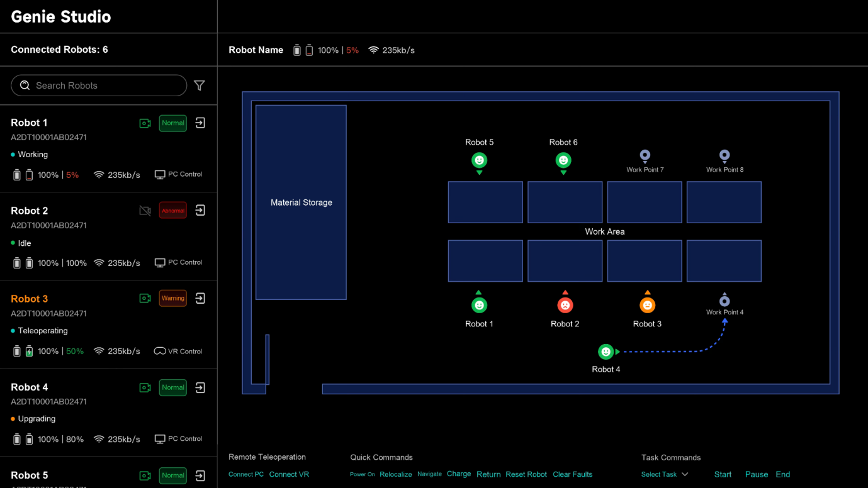
Task: Click Robot 2's disabled camera icon
Action: click(145, 211)
